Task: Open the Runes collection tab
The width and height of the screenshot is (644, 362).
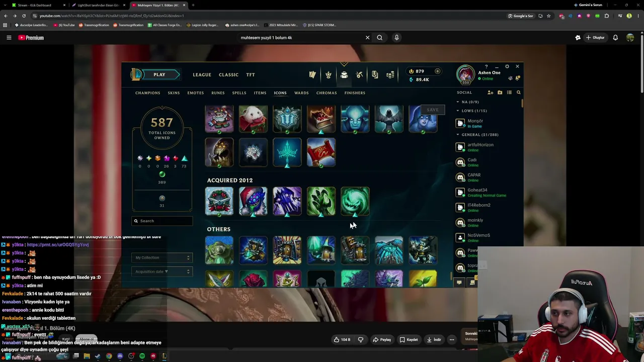Action: pyautogui.click(x=218, y=93)
